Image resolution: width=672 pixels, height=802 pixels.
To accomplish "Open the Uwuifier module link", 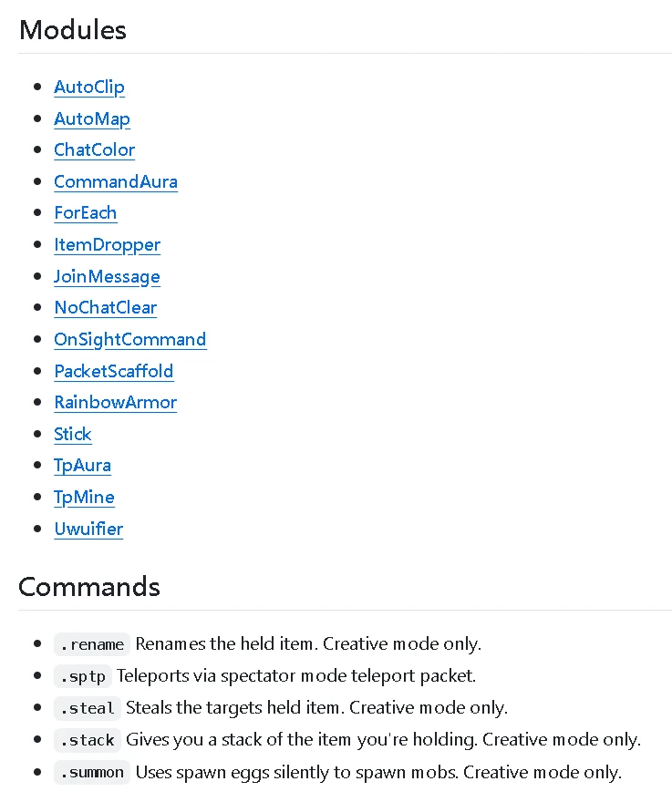I will pyautogui.click(x=88, y=529).
